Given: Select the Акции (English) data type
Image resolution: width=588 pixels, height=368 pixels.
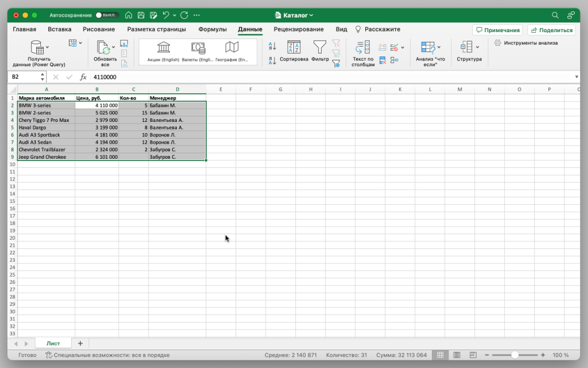Looking at the screenshot, I should coord(163,52).
